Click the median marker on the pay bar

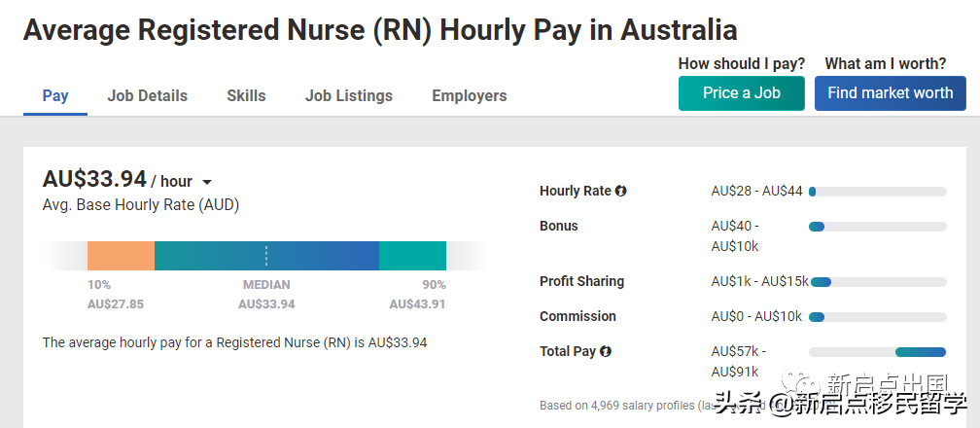266,256
